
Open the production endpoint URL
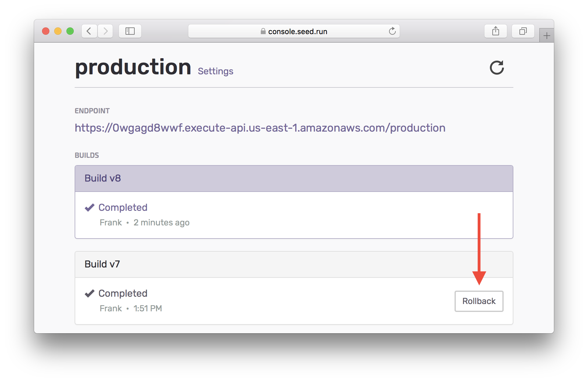(x=260, y=128)
